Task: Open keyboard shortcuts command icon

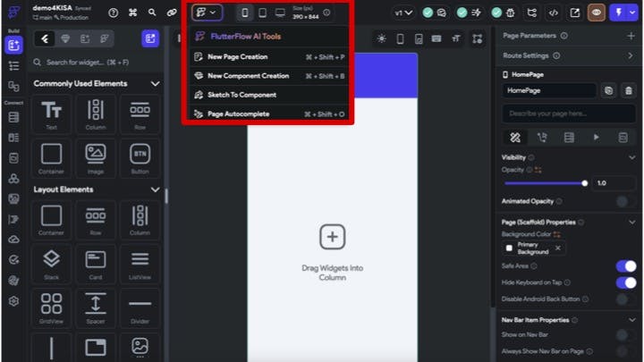Action: click(132, 13)
